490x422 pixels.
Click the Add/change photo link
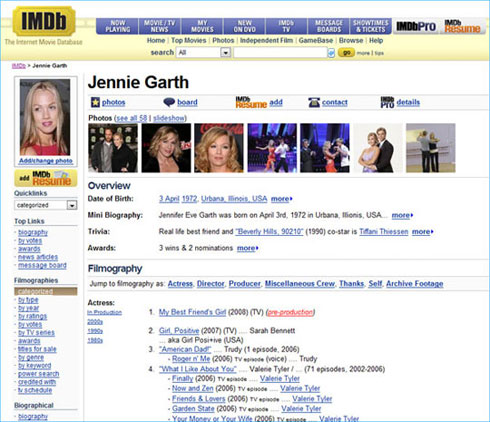pos(46,161)
